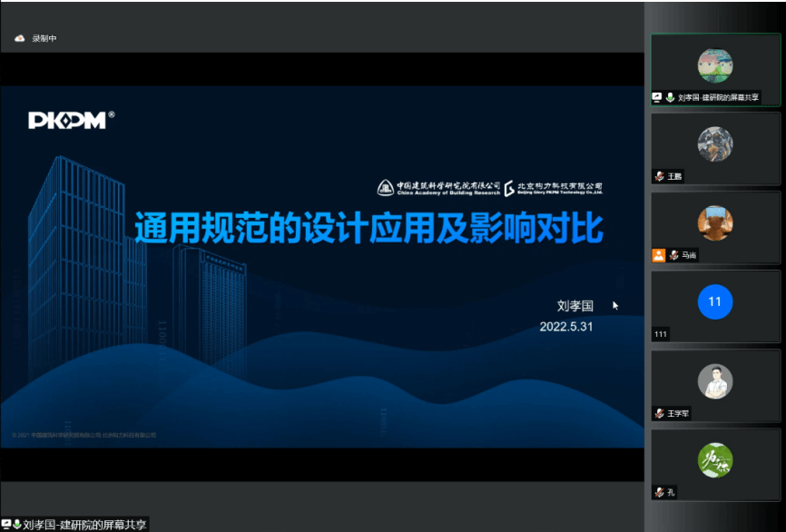The height and width of the screenshot is (532, 786).
Task: Click the green microphone icon on 刘孝国's tile
Action: [670, 97]
